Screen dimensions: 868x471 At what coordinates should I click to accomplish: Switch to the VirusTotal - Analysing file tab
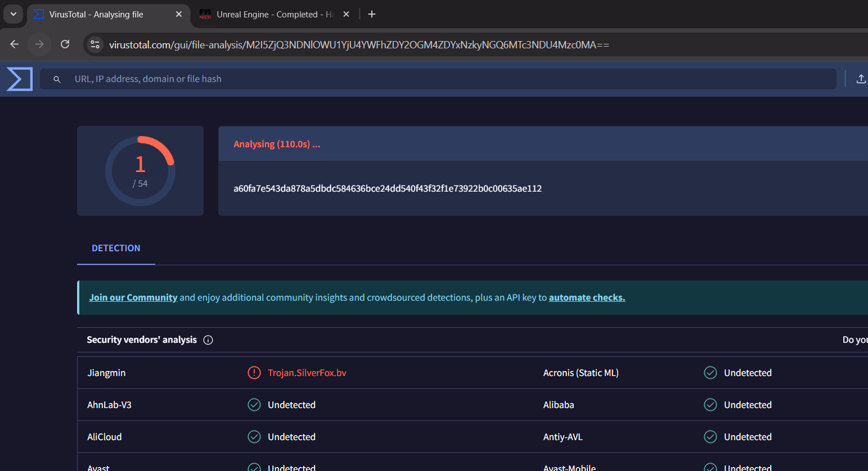pyautogui.click(x=107, y=14)
